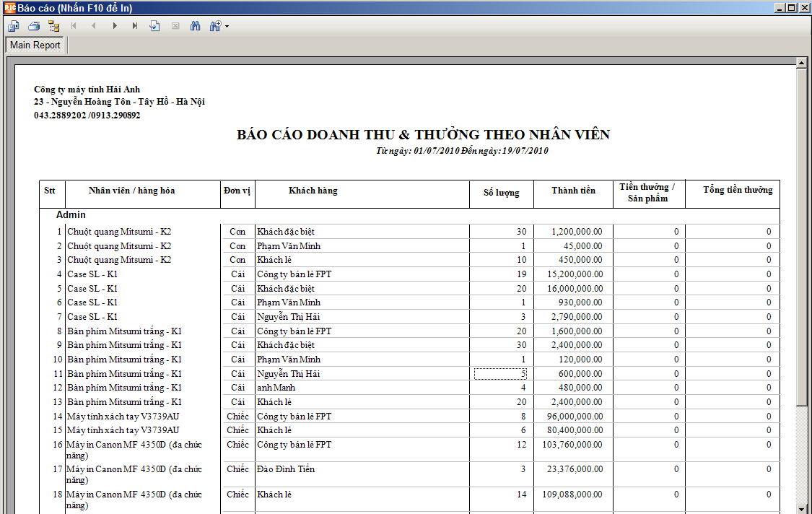
Task: Click the Đơn vị column header
Action: click(237, 191)
